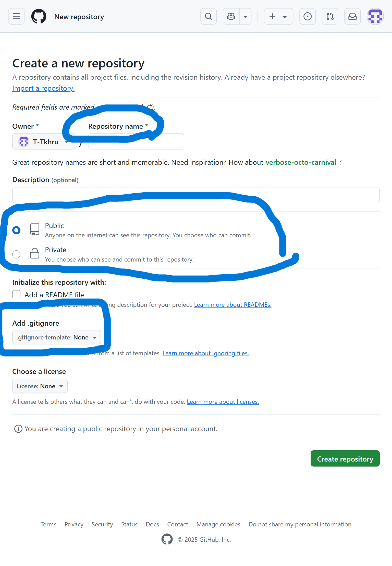The image size is (392, 566).
Task: Open the .gitignore template dropdown
Action: [x=57, y=337]
